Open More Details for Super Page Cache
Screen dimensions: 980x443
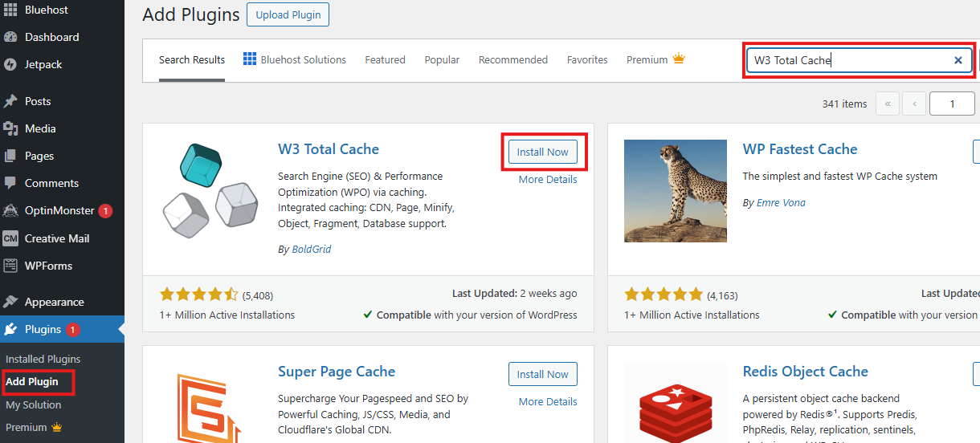[x=547, y=401]
